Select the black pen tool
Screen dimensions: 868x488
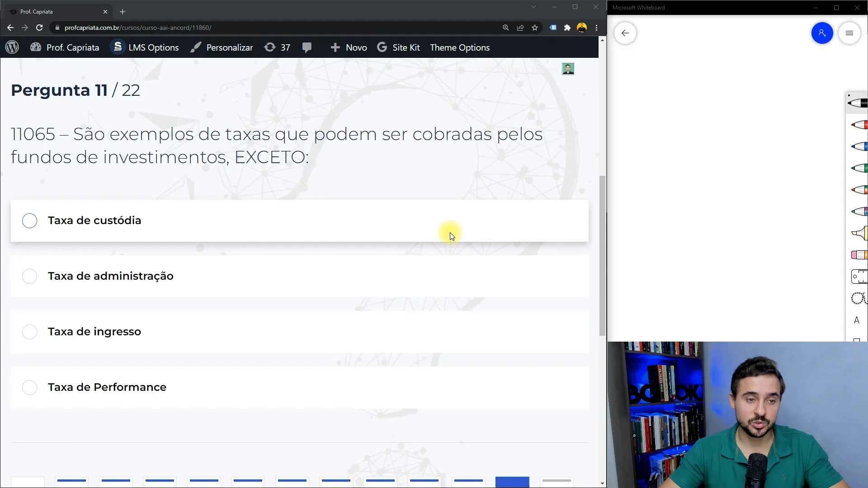click(858, 103)
